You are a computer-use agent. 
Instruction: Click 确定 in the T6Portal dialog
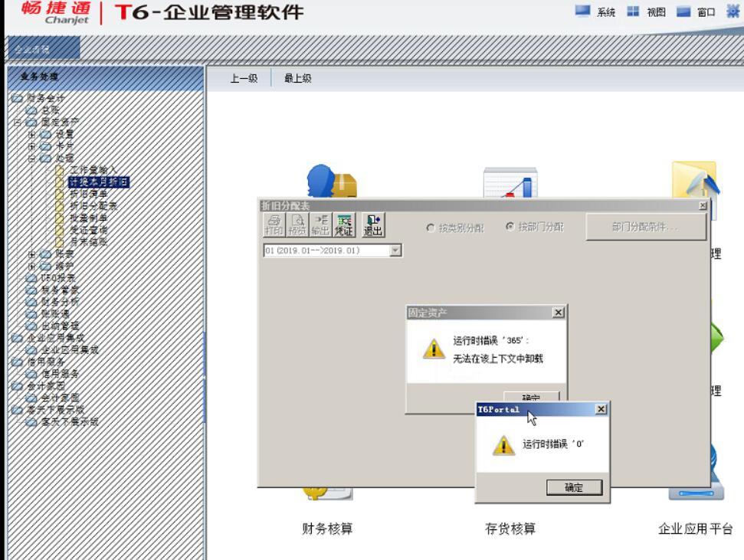pos(574,487)
